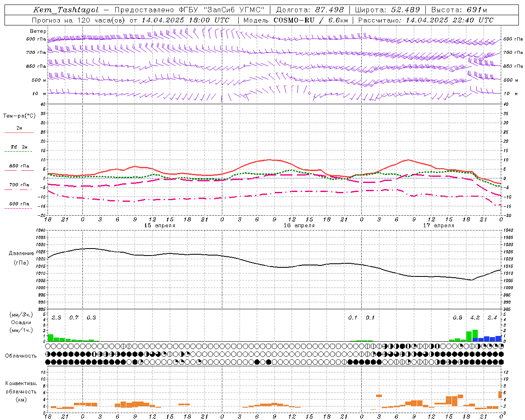Click the Тем-ра(°C) temperature axis label

(x=19, y=116)
